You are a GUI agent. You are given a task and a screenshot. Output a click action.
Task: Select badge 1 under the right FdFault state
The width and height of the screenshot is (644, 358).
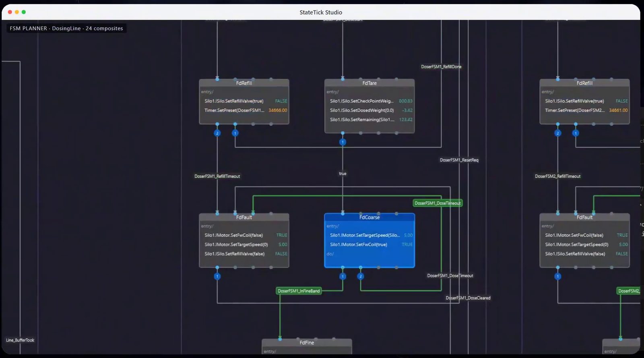click(x=558, y=276)
